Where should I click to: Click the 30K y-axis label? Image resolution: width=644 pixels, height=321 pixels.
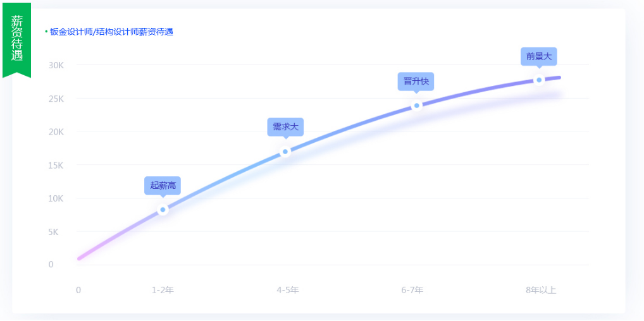coord(56,65)
